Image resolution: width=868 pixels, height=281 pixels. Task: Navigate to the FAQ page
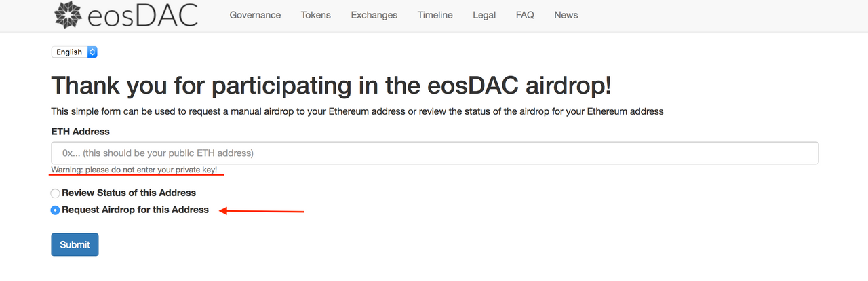525,15
